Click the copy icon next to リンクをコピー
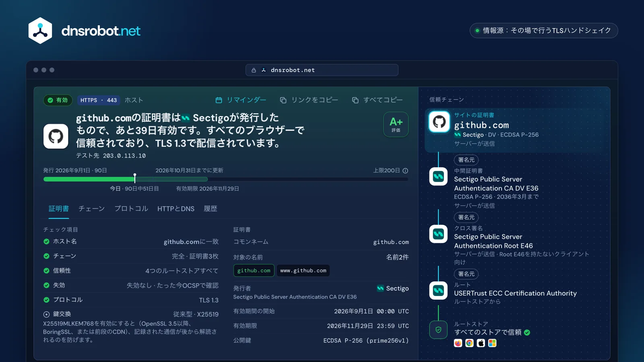 click(x=283, y=100)
